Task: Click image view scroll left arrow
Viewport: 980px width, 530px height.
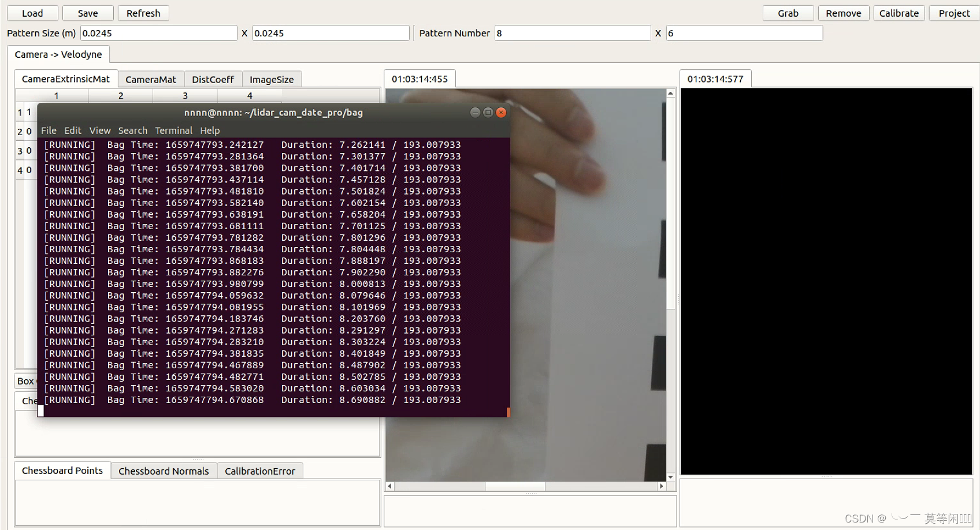Action: point(390,486)
